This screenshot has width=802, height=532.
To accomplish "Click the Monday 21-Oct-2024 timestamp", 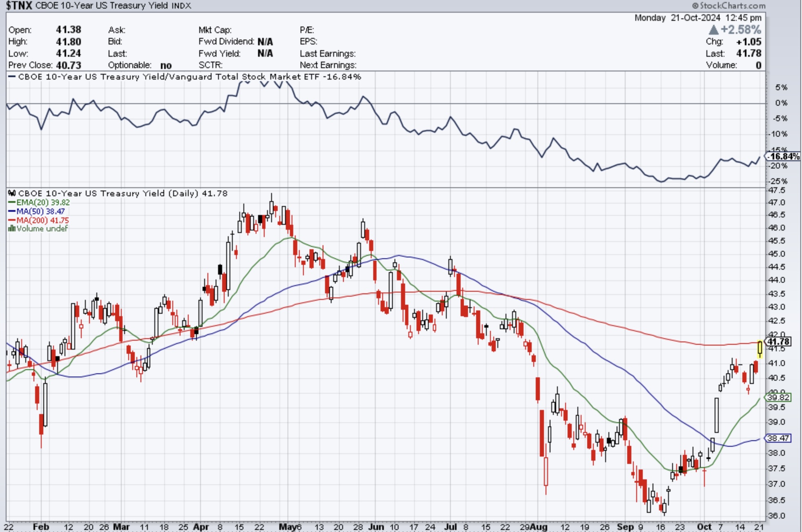I will click(x=697, y=18).
